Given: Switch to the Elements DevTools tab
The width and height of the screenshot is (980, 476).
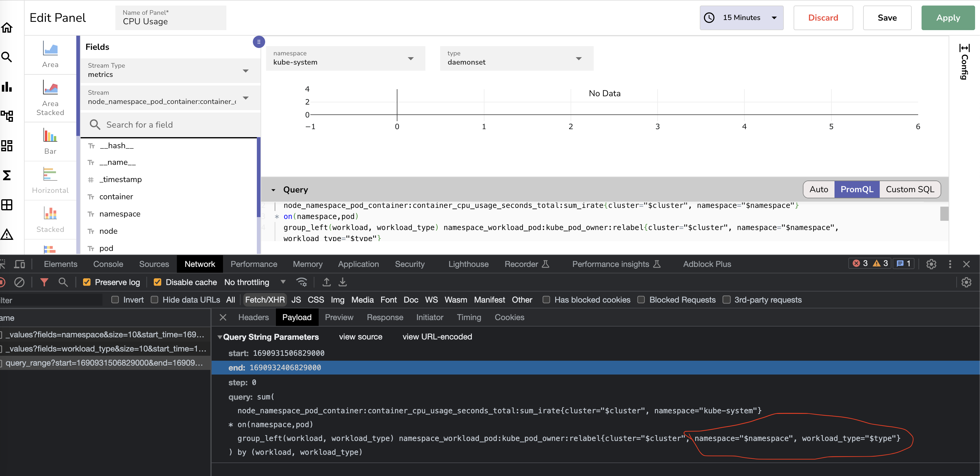Looking at the screenshot, I should (x=61, y=264).
